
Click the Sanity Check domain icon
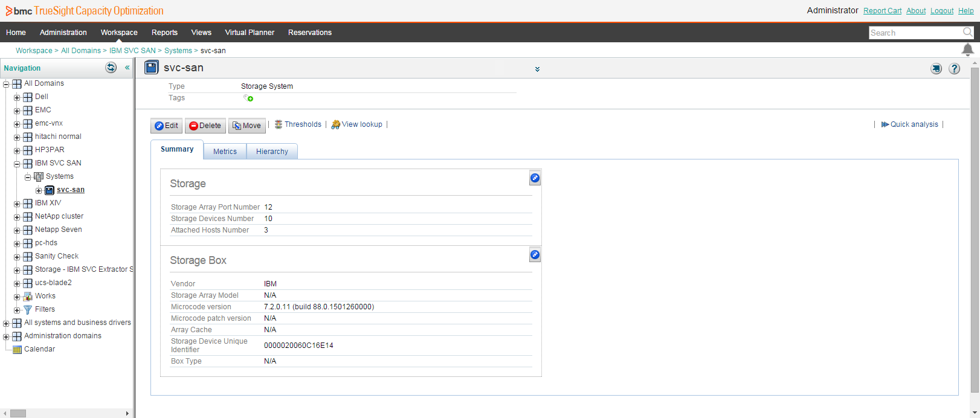pos(28,257)
